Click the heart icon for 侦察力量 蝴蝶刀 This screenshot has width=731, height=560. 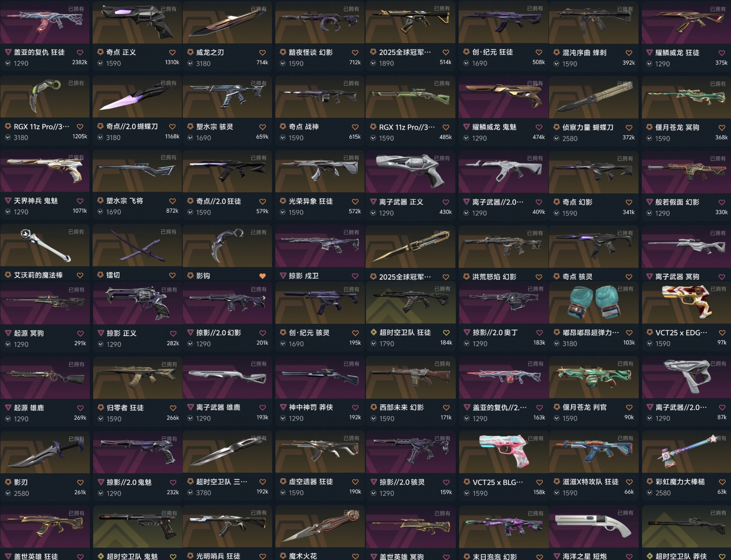pos(629,128)
